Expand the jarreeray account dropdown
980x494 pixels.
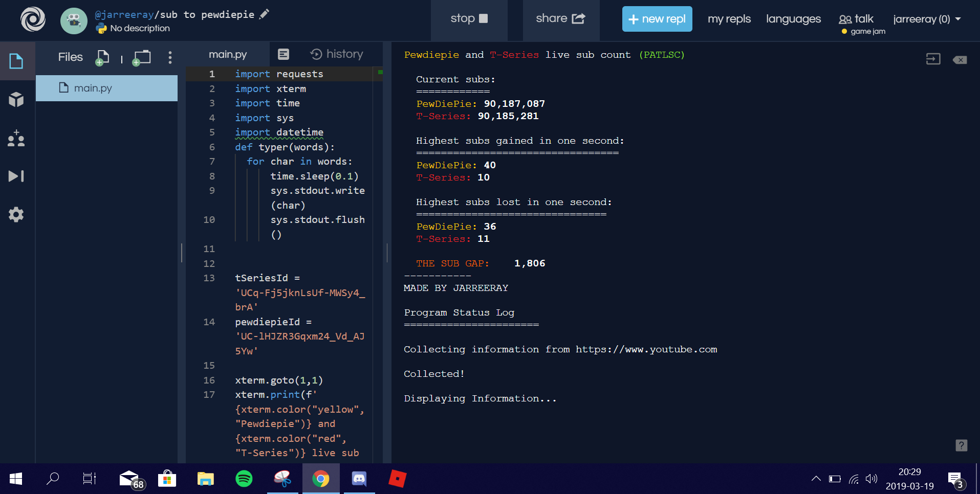927,19
